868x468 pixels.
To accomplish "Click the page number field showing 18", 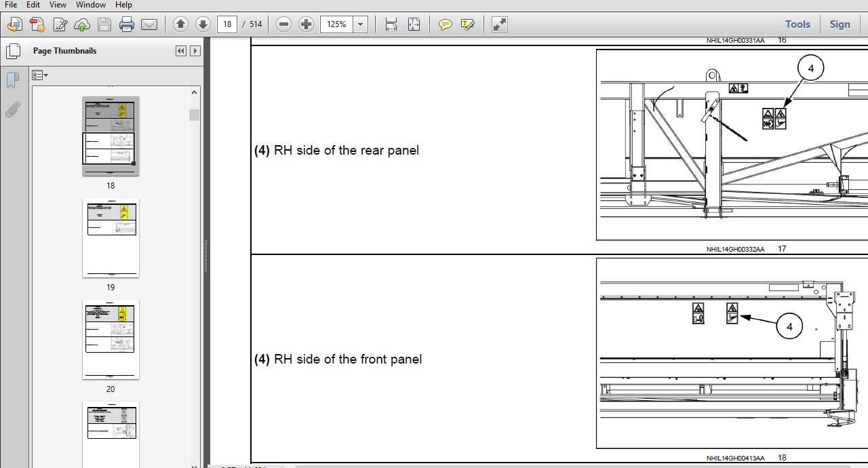I will [x=227, y=24].
